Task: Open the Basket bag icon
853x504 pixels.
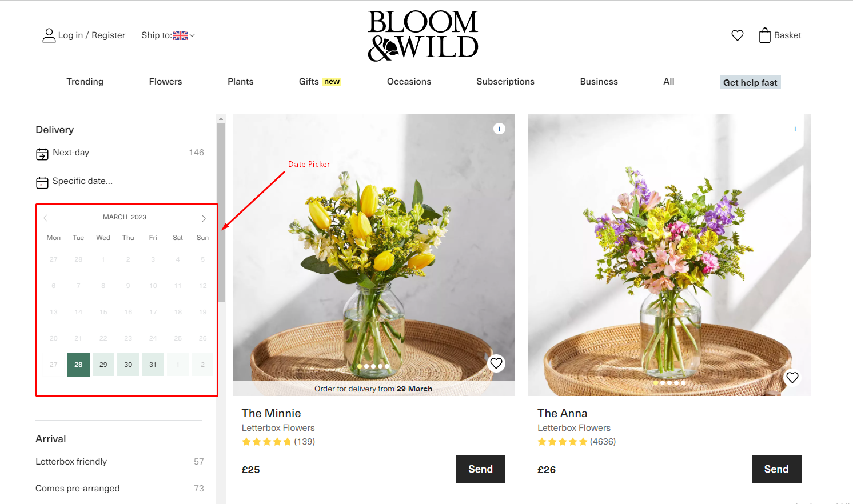Action: [x=764, y=35]
